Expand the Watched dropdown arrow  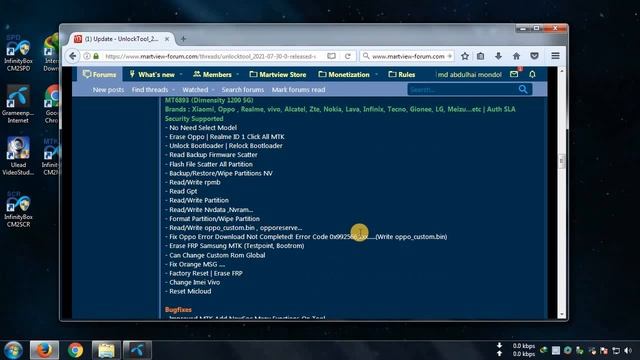(x=213, y=90)
